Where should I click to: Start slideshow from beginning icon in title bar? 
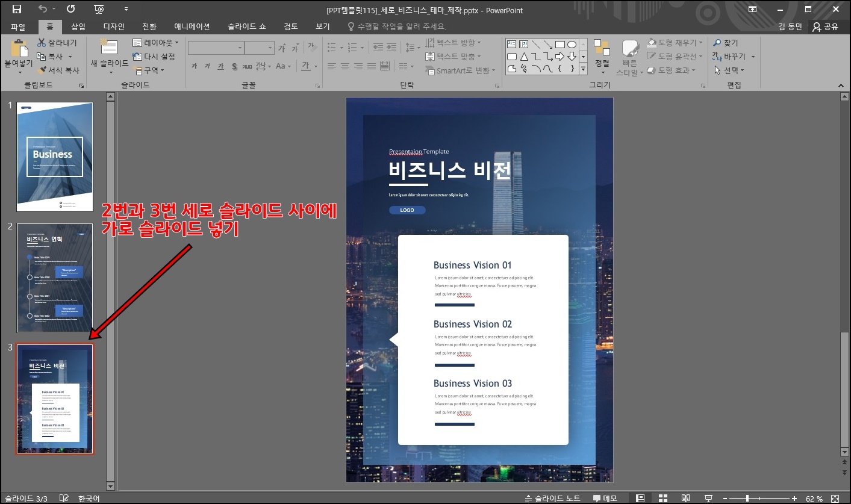(99, 9)
